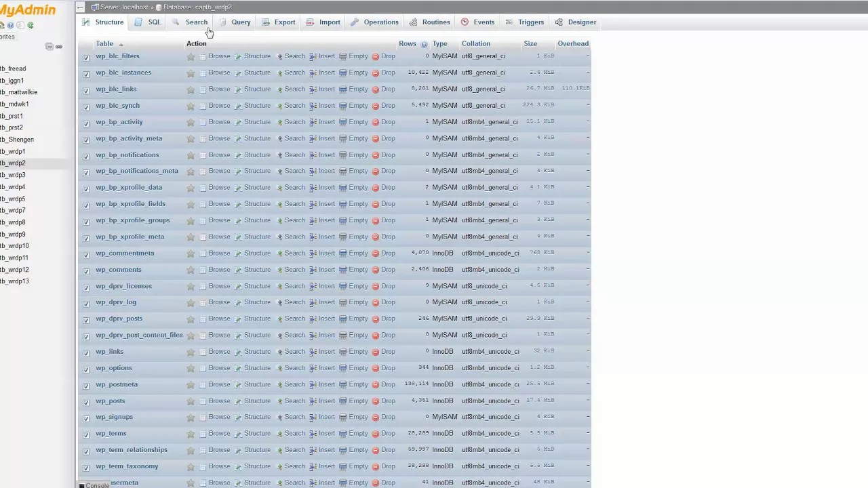Viewport: 868px width, 488px height.
Task: Add wp_blc_filters to favorites star
Action: pyautogui.click(x=191, y=56)
